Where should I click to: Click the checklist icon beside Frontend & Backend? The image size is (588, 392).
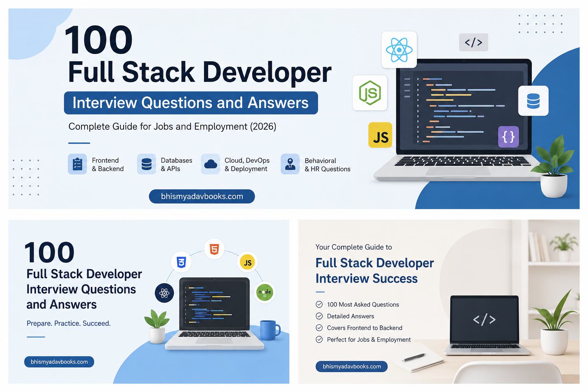click(x=77, y=164)
